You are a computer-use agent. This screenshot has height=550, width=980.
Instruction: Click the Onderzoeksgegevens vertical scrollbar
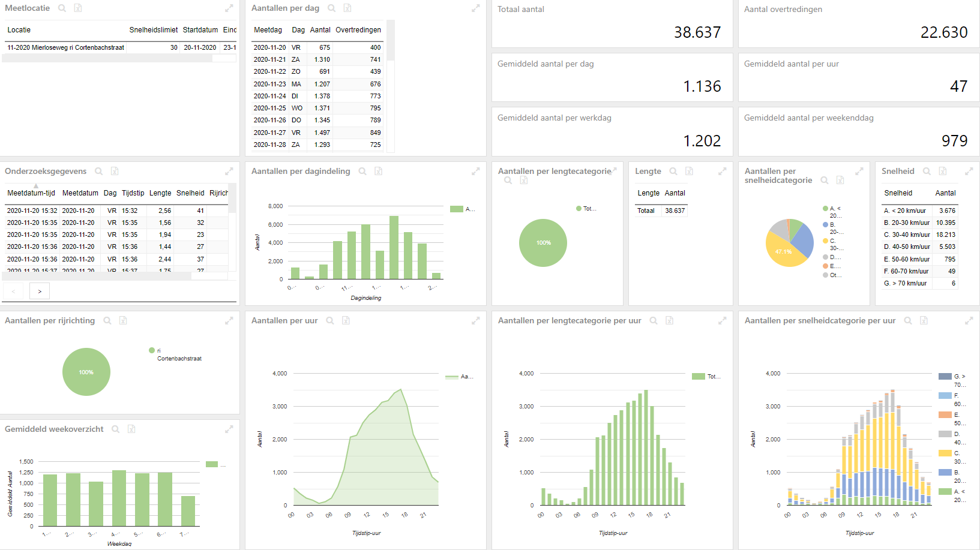click(232, 199)
